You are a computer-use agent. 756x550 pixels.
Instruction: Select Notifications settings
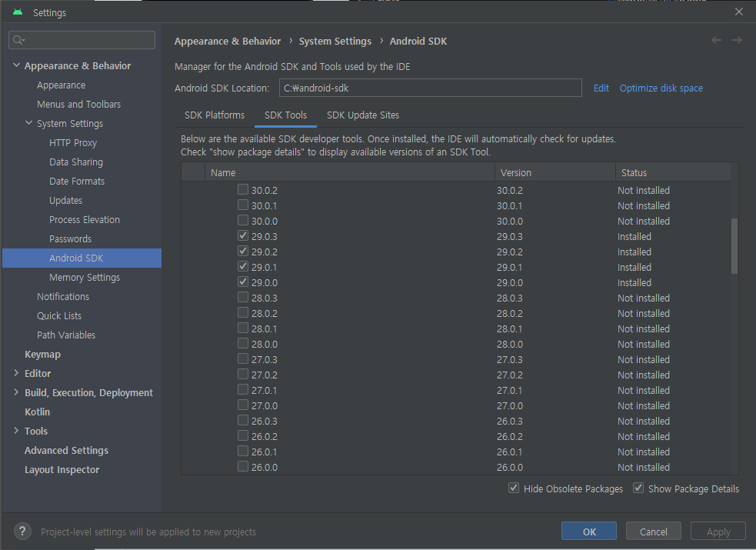coord(62,297)
